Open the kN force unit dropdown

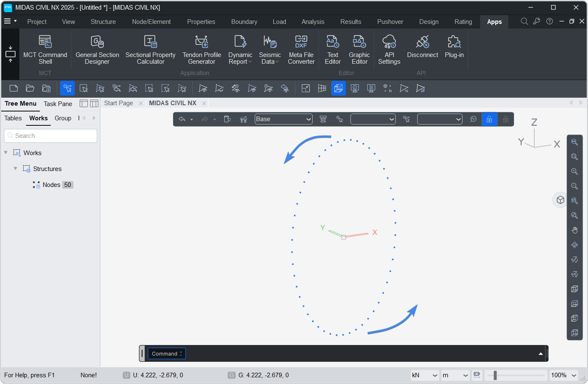pos(425,375)
